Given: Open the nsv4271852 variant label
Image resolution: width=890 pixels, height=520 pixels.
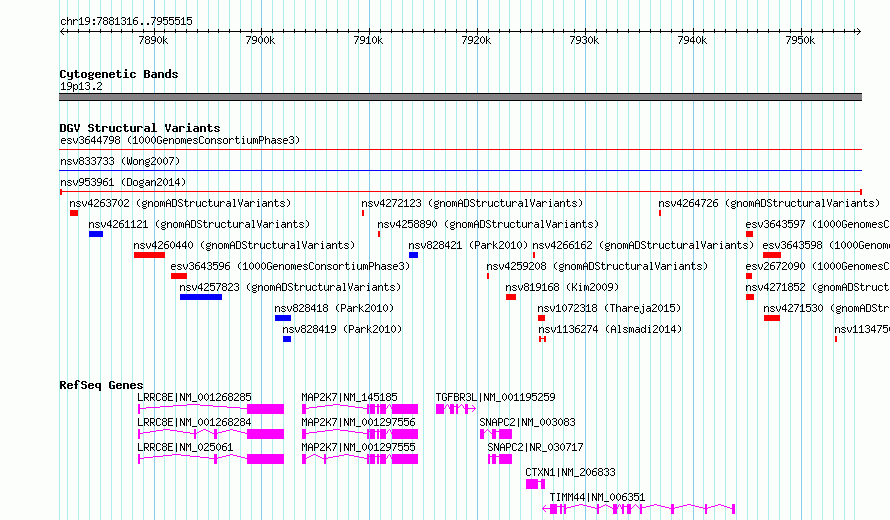Looking at the screenshot, I should (x=817, y=287).
